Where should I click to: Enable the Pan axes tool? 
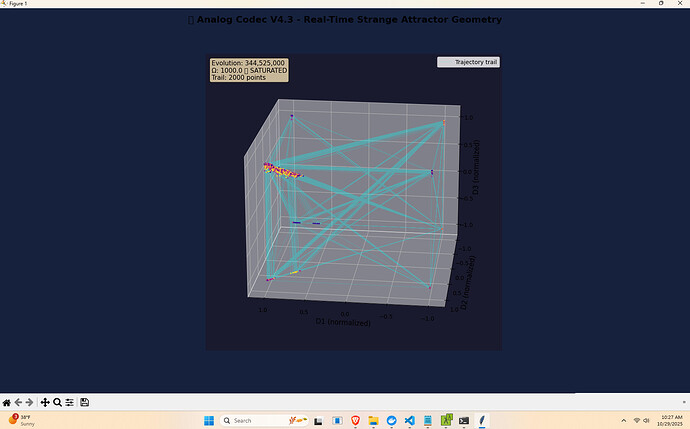(45, 402)
